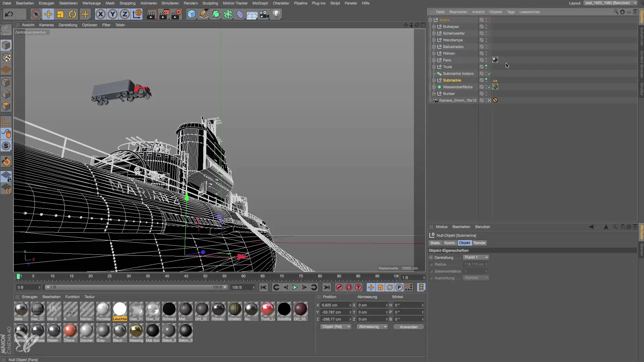
Task: Open the attribute manager Modus menu
Action: (x=441, y=227)
